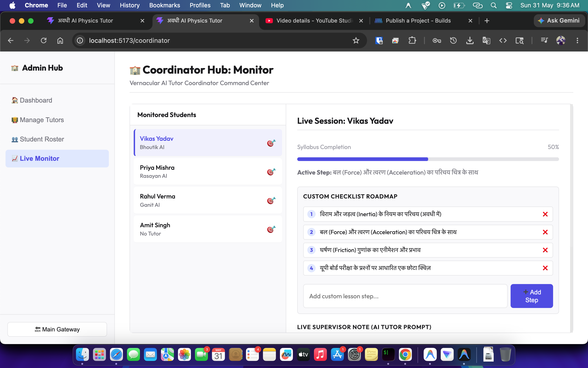588x368 pixels.
Task: Go back in browser history
Action: coord(10,40)
